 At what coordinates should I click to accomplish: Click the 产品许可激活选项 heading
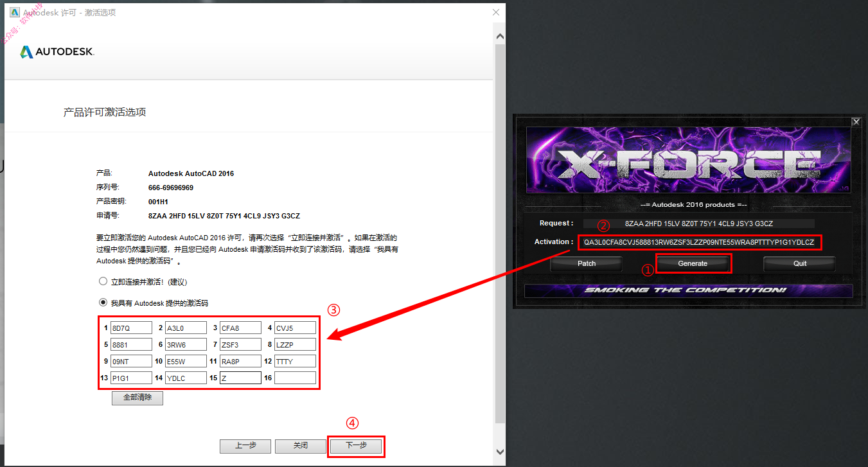pos(105,112)
